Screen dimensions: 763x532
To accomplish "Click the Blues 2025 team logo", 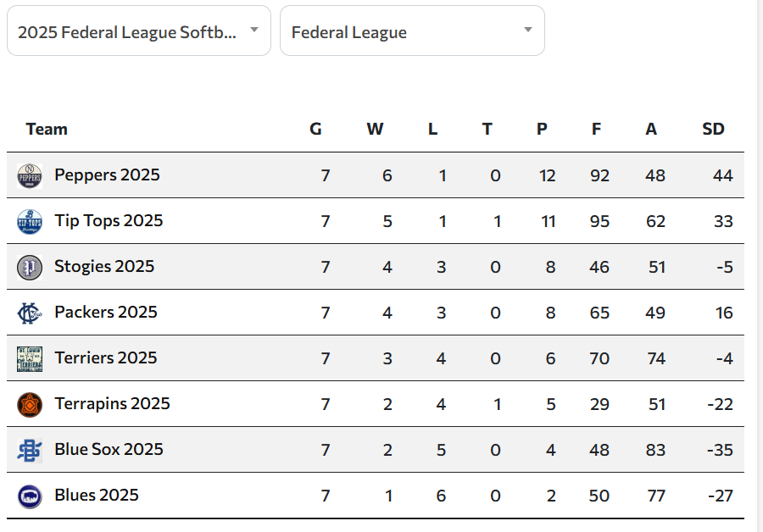I will [30, 496].
